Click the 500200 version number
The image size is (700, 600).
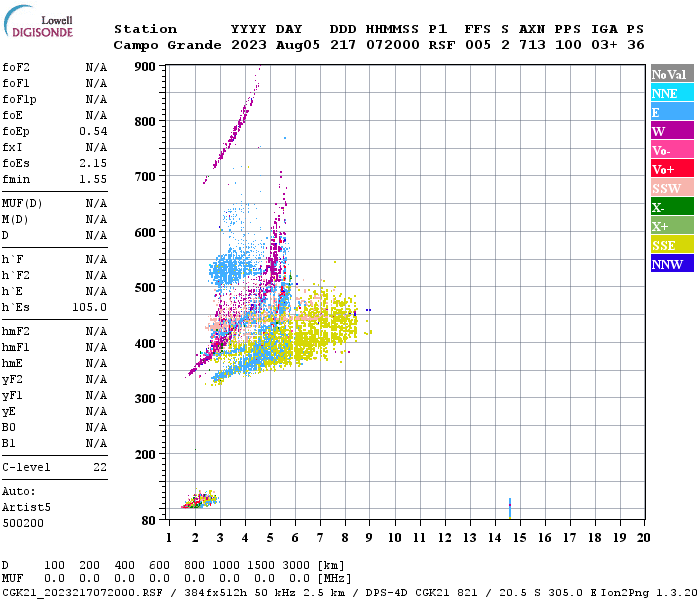click(x=23, y=523)
